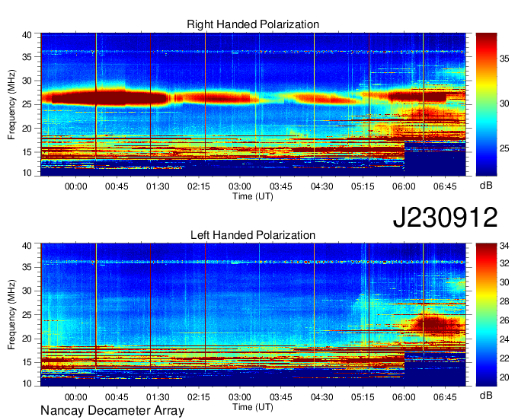Image resolution: width=518 pixels, height=420 pixels.
Task: Click the 06:45 time tick under Right Handed plot
Action: click(x=445, y=186)
